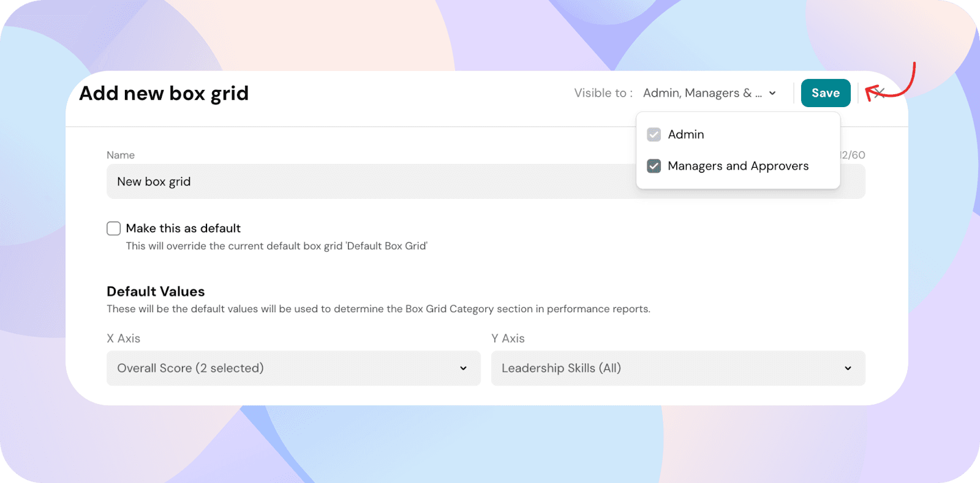Viewport: 980px width, 483px height.
Task: Focus the Name field containing New box grid
Action: tap(367, 181)
